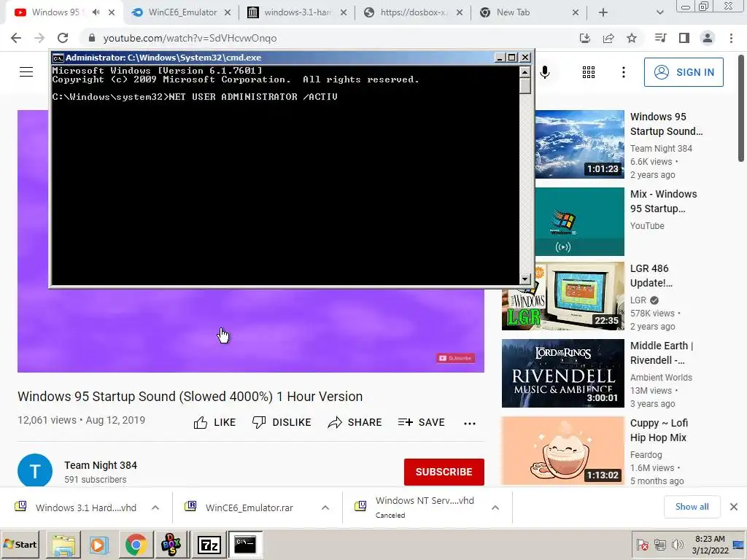Open the Windows Start menu
Image resolution: width=747 pixels, height=560 pixels.
pos(20,544)
